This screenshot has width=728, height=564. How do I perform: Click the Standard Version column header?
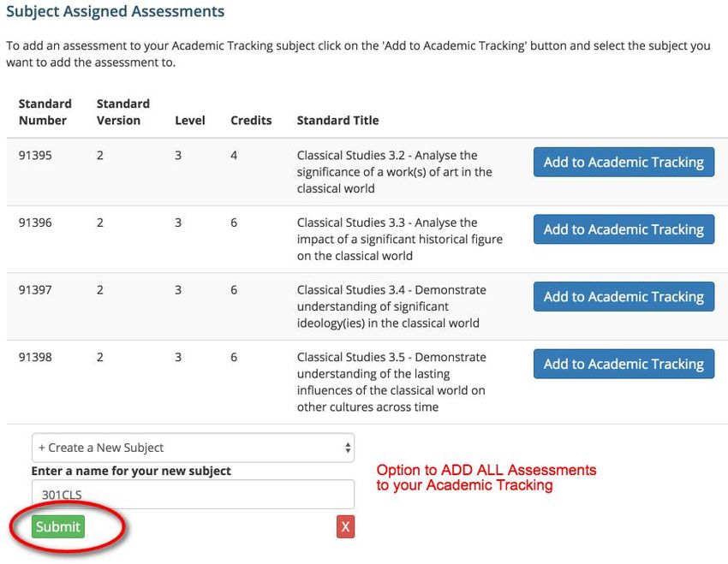point(123,112)
